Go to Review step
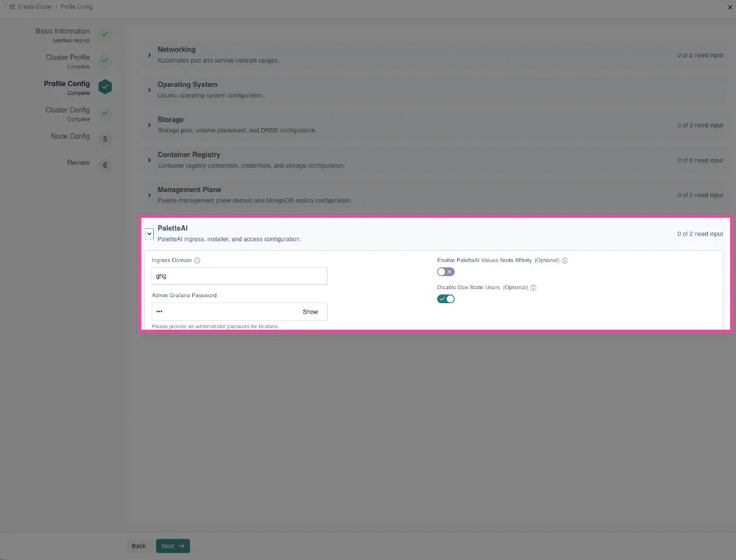Viewport: 736px width, 560px height. (x=78, y=163)
